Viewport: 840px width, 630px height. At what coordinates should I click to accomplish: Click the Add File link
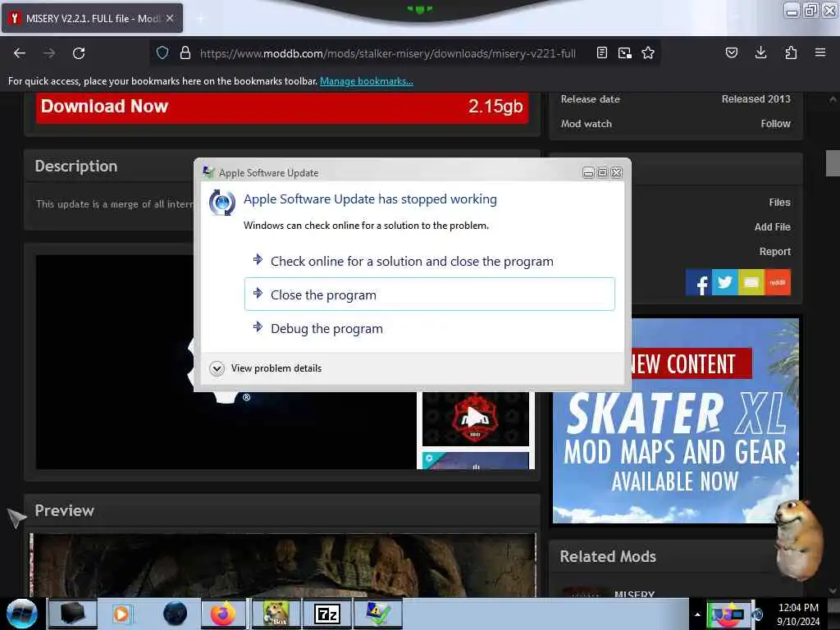pos(772,227)
